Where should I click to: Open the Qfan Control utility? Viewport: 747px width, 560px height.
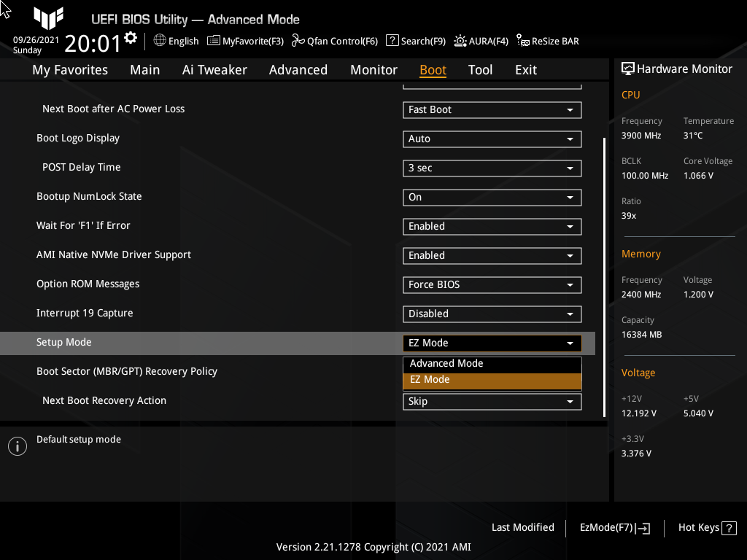click(x=334, y=41)
